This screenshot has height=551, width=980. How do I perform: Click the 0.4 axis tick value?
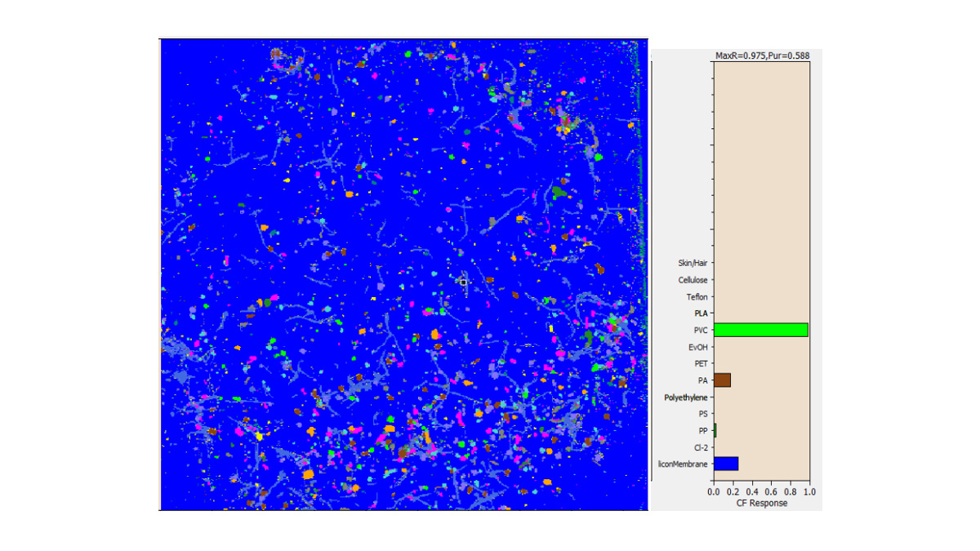coord(752,492)
